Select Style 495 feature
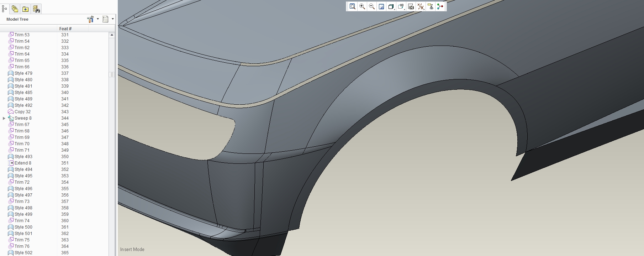Viewport: 644px width, 256px height. pos(23,176)
